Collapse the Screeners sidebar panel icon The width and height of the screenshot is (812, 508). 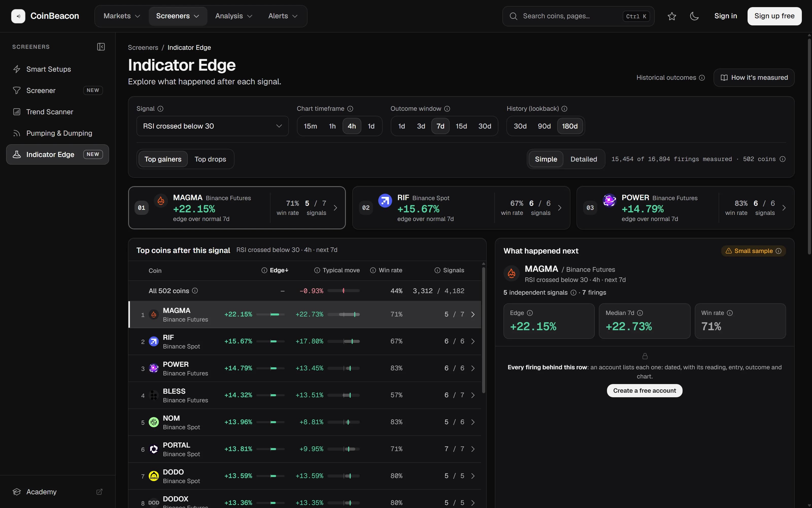101,47
